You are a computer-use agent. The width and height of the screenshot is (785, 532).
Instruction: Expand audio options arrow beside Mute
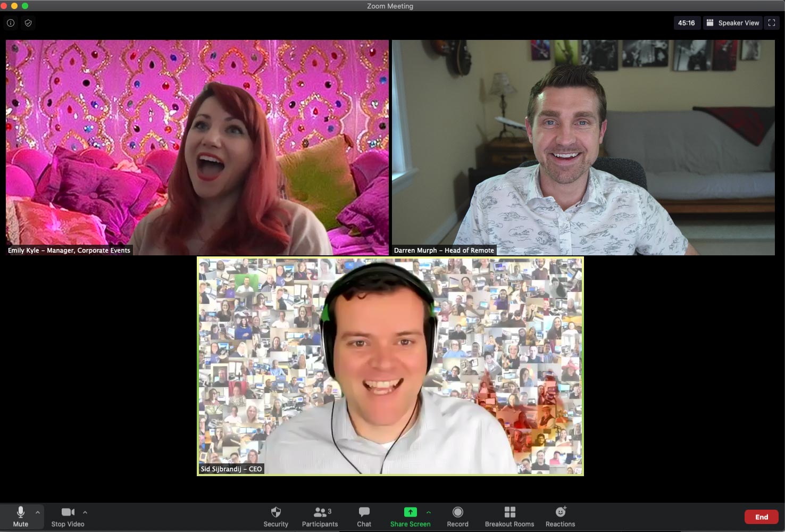point(38,512)
